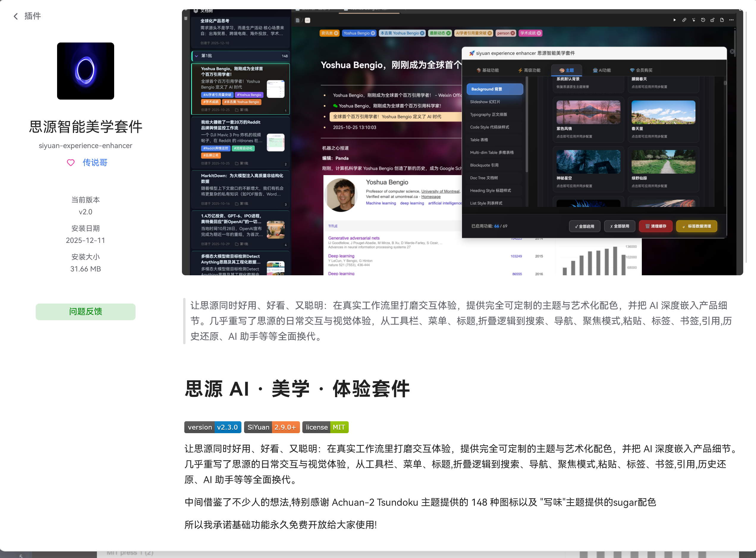
Task: Switch to the 会员购买 tab
Action: tap(642, 70)
